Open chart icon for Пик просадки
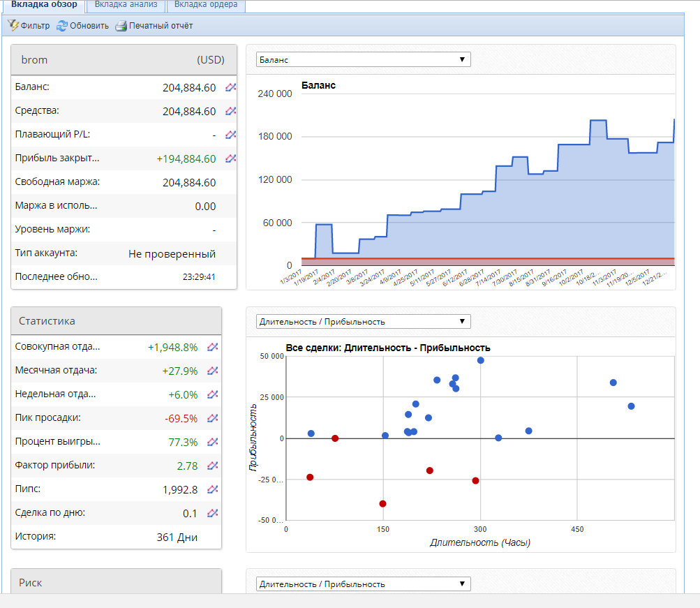 [212, 418]
